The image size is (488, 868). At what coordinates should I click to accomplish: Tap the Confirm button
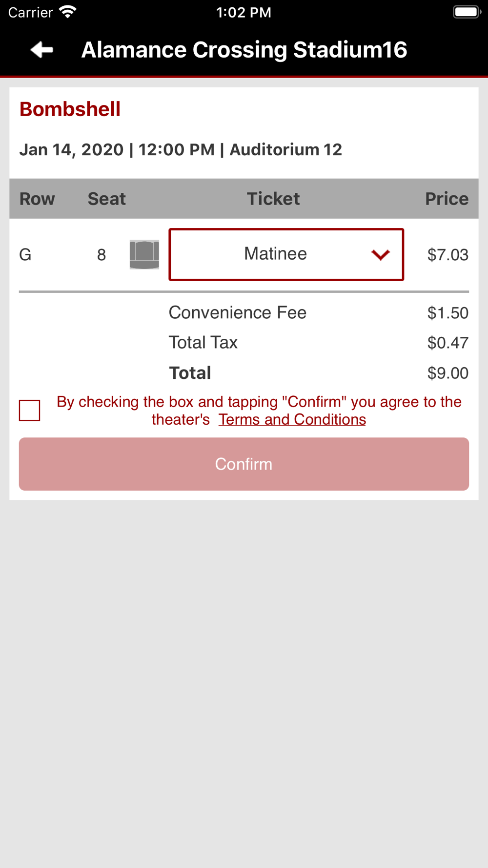244,464
